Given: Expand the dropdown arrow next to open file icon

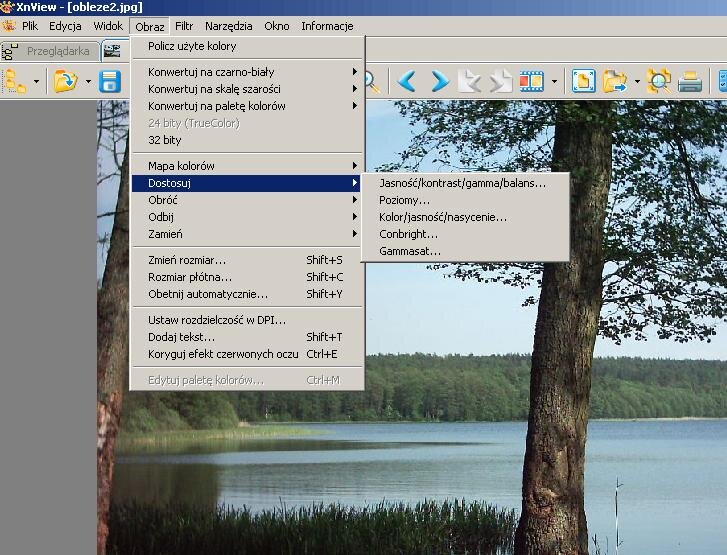Looking at the screenshot, I should pyautogui.click(x=88, y=82).
